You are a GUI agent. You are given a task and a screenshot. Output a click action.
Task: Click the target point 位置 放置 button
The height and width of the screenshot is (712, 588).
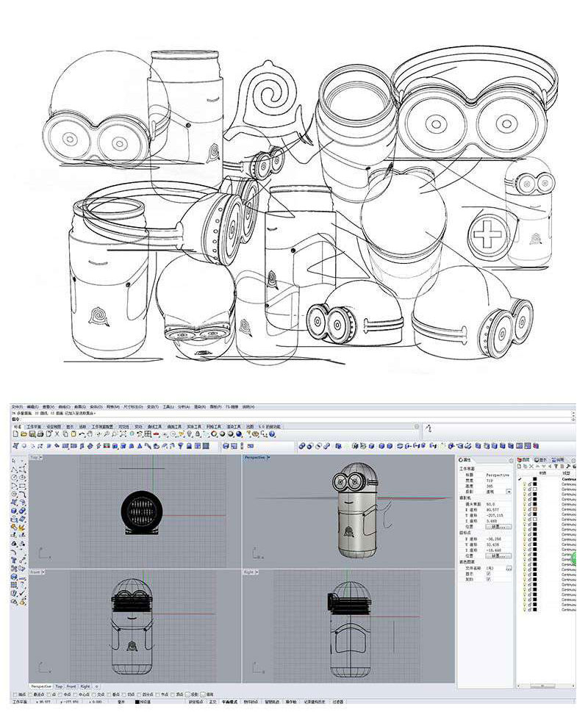(x=498, y=555)
